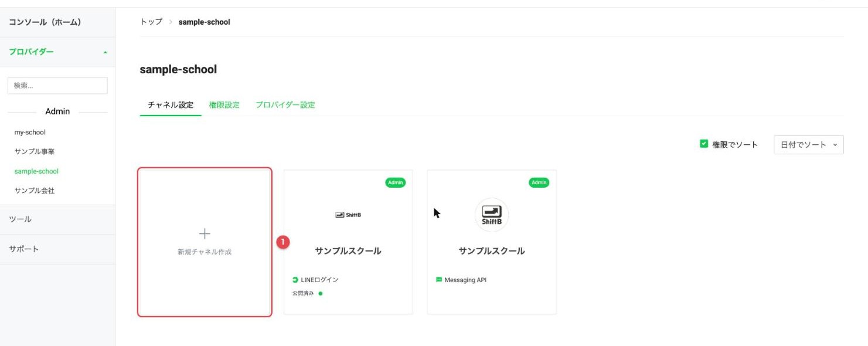Click the Admin group label in sidebar
The width and height of the screenshot is (868, 346).
pyautogui.click(x=57, y=111)
